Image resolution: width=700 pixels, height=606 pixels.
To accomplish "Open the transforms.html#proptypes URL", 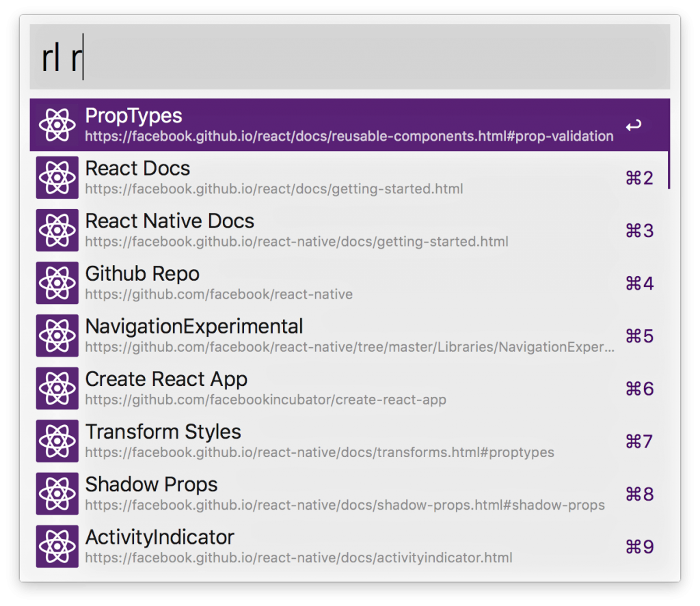I will pyautogui.click(x=319, y=452).
